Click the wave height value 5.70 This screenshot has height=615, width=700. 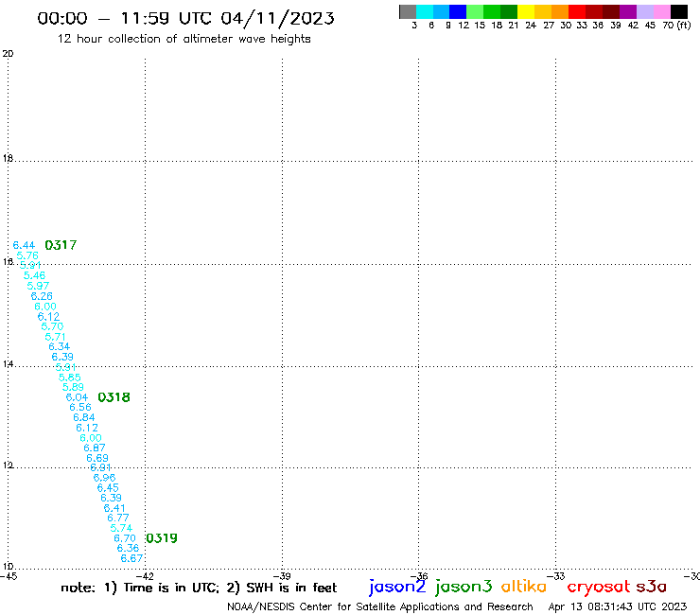[52, 326]
